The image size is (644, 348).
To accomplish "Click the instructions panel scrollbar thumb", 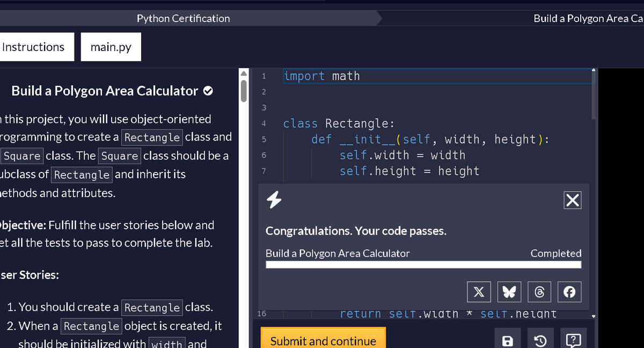I will coord(243,90).
